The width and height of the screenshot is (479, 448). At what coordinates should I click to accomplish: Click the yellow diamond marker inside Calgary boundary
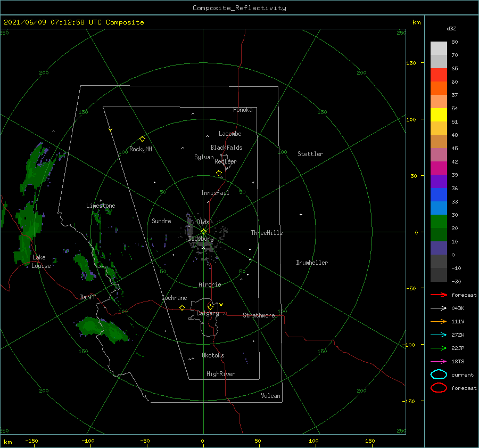pos(210,307)
